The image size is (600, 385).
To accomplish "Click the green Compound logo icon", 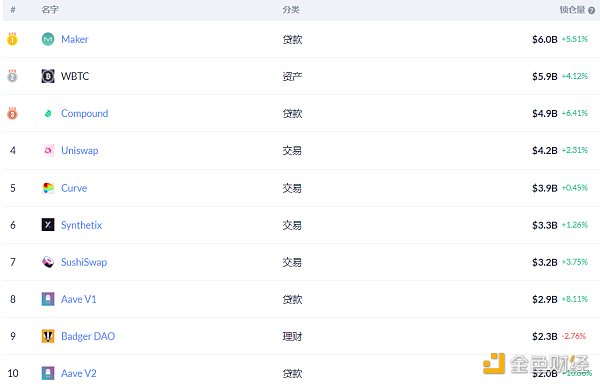I will click(48, 113).
